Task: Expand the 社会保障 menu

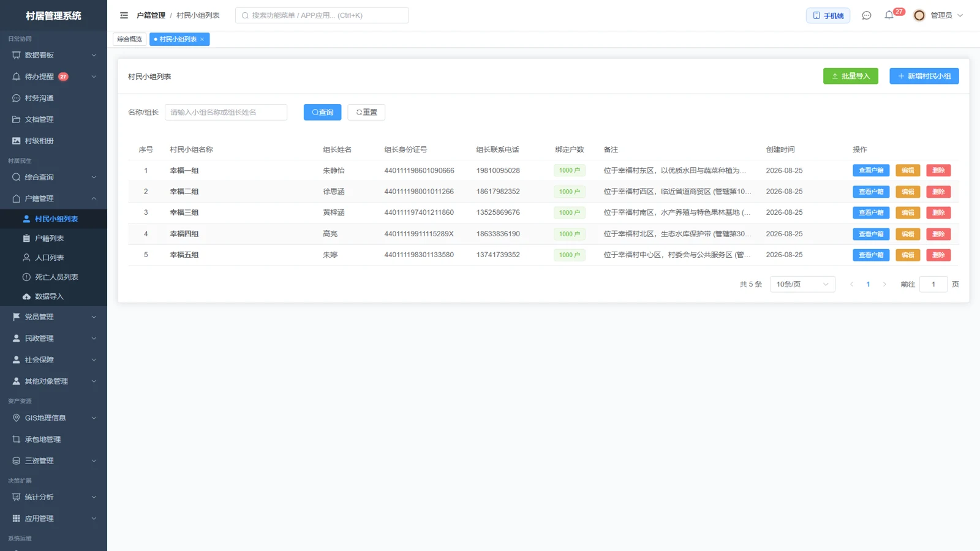Action: coord(53,359)
